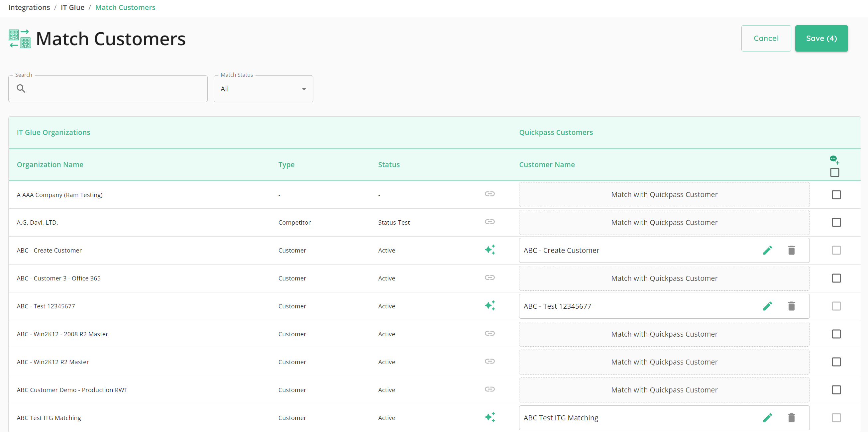Check the box for ABC - Customer 3 - Office 365
This screenshot has width=868, height=432.
tap(836, 278)
